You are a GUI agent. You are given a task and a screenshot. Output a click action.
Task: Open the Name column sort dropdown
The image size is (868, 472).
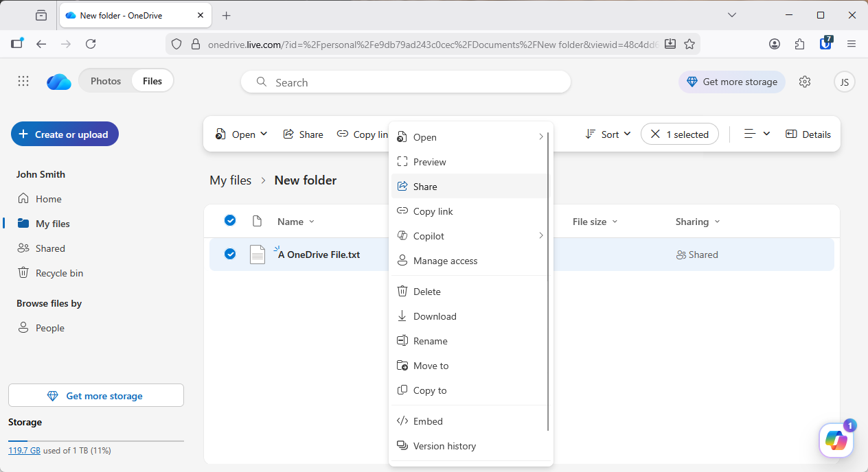[x=312, y=221]
